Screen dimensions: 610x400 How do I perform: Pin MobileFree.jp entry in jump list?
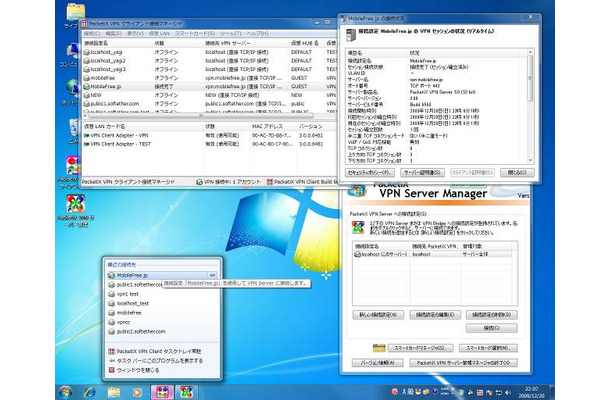click(x=212, y=275)
